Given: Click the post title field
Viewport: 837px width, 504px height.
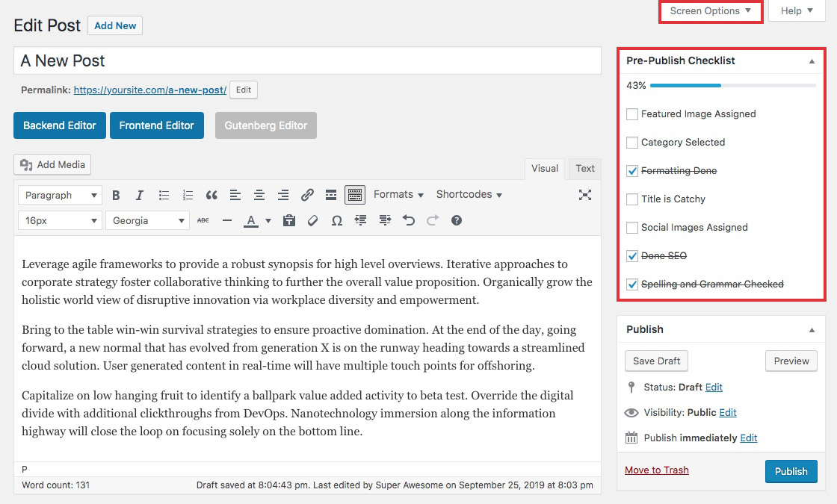Looking at the screenshot, I should (x=307, y=60).
